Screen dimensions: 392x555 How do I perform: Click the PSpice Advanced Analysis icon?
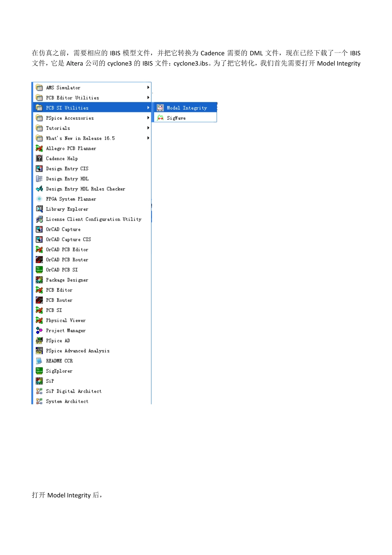pos(39,351)
